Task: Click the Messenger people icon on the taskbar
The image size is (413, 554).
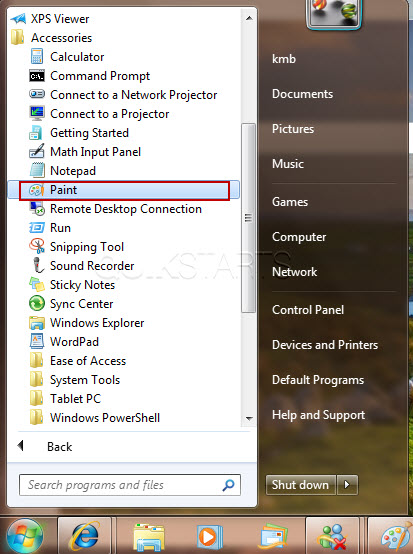Action: click(332, 537)
